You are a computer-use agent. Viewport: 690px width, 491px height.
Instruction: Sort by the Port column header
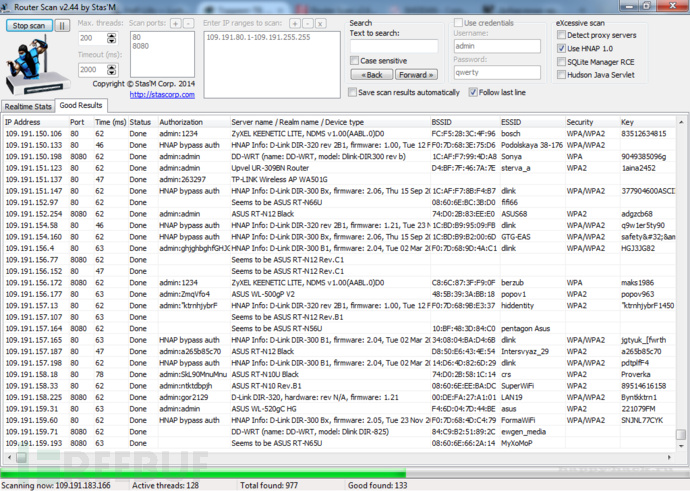pos(80,122)
